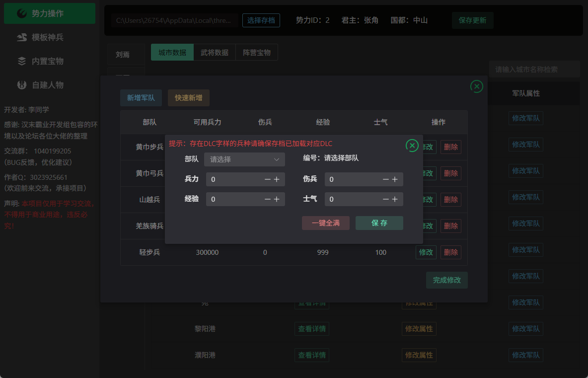Image resolution: width=588 pixels, height=378 pixels.
Task: Focus the 兵力 number input field
Action: [235, 179]
